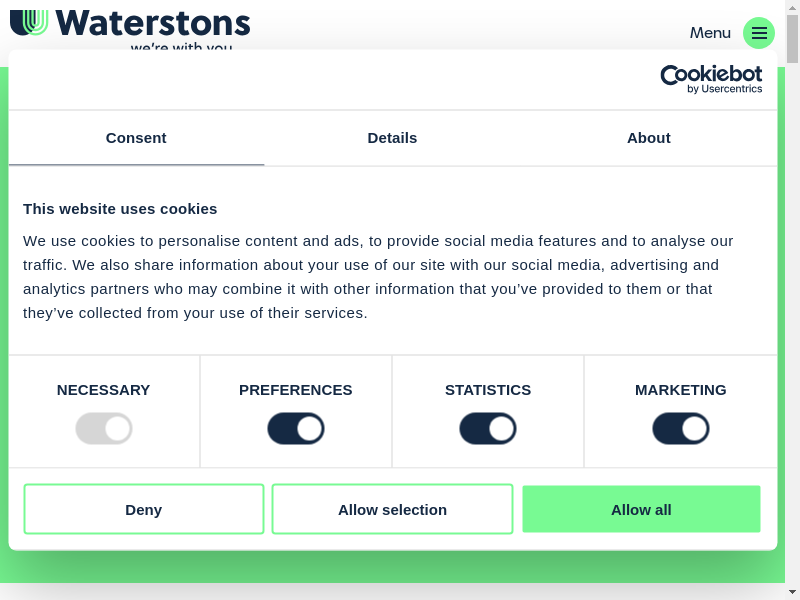Toggle the Necessary cookies switch

104,429
